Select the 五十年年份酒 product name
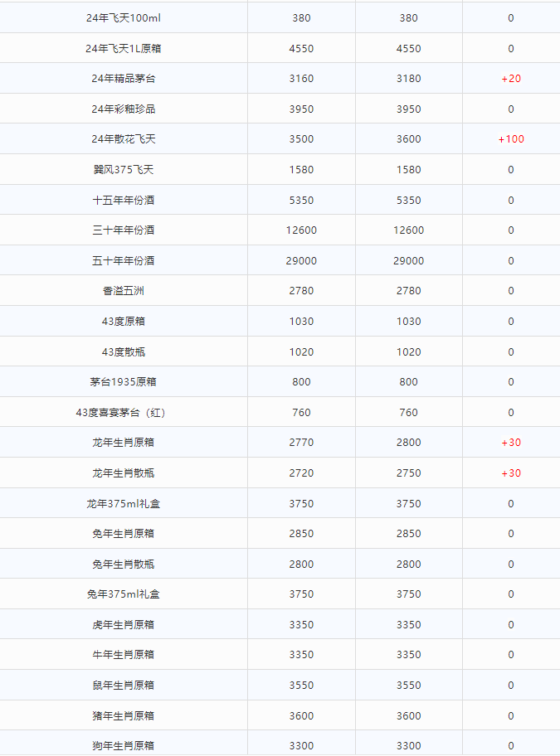Screen dimensions: 560x756 (x=124, y=261)
